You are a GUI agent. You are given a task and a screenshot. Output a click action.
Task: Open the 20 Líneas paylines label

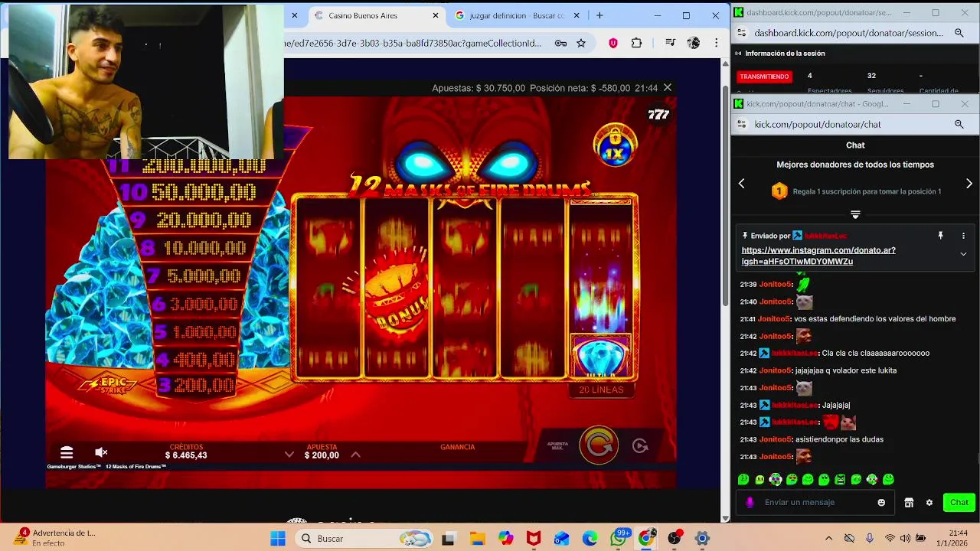pyautogui.click(x=601, y=390)
